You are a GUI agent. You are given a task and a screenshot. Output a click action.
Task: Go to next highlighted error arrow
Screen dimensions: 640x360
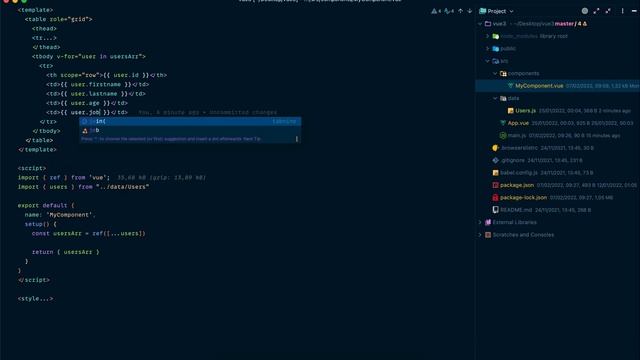coord(470,11)
